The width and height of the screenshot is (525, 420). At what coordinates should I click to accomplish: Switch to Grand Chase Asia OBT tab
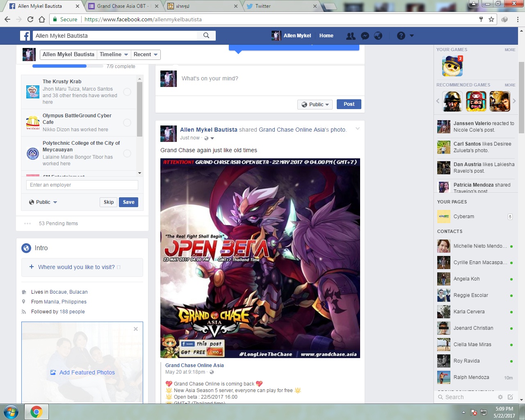pyautogui.click(x=122, y=6)
